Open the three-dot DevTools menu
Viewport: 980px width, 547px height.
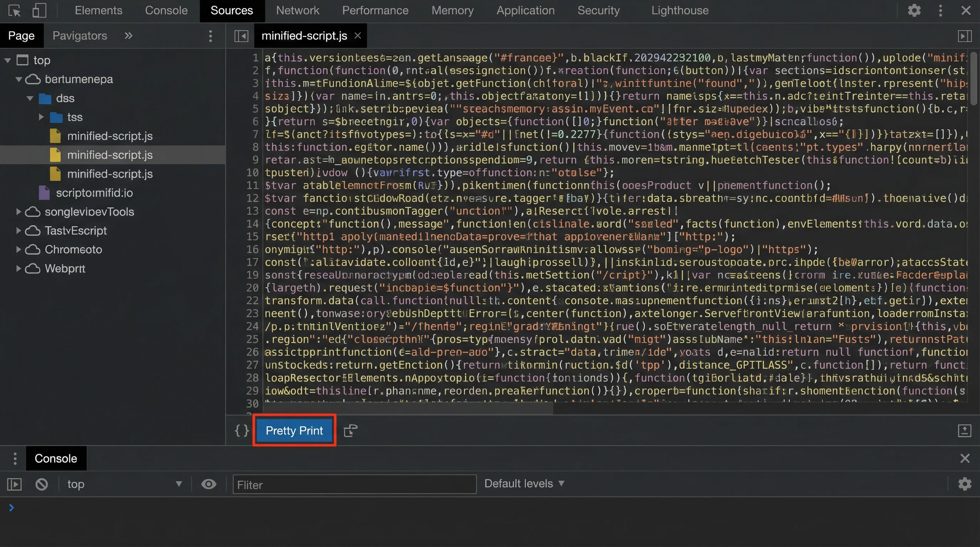click(940, 10)
